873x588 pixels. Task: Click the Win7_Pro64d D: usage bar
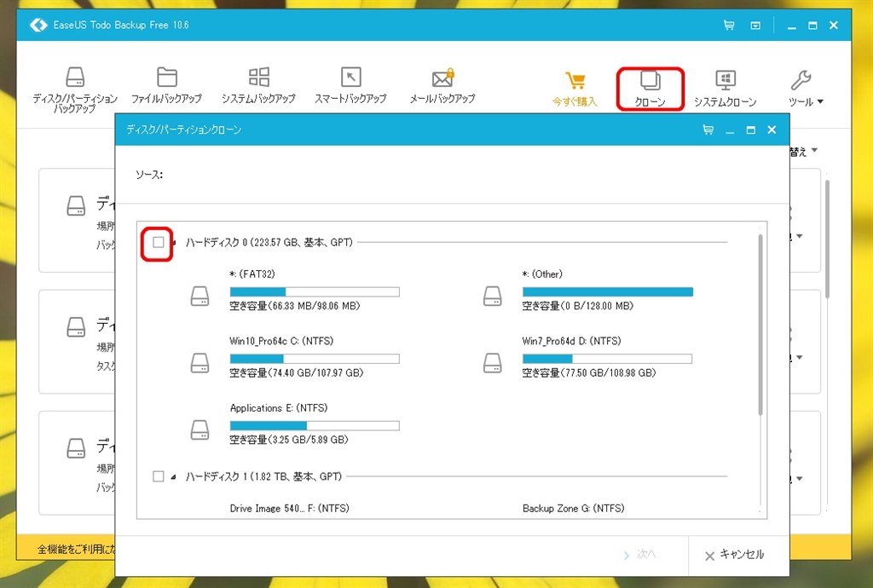607,359
